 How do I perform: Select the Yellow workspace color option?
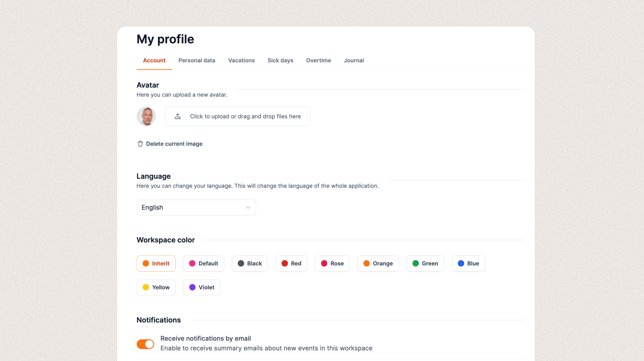156,288
